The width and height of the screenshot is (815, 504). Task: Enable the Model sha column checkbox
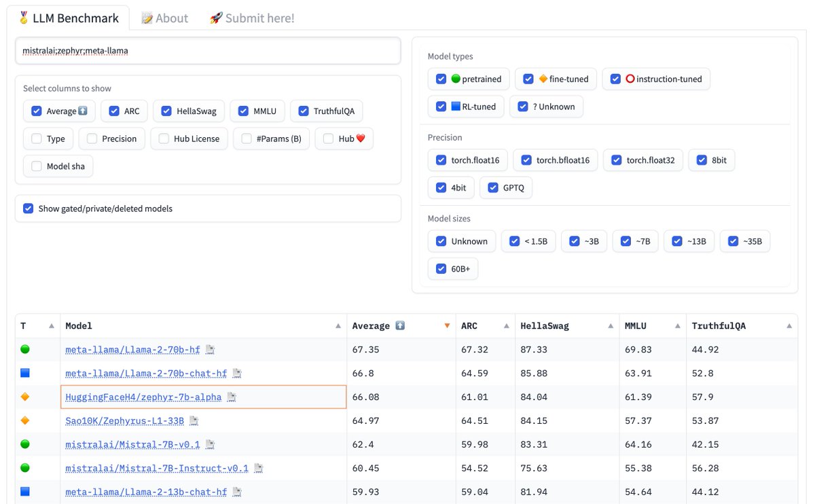coord(37,166)
